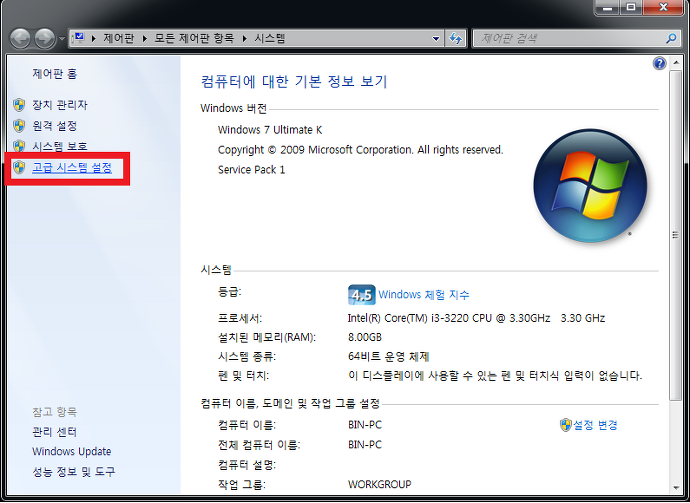
Task: Click scrollbar down arrow
Action: click(675, 488)
